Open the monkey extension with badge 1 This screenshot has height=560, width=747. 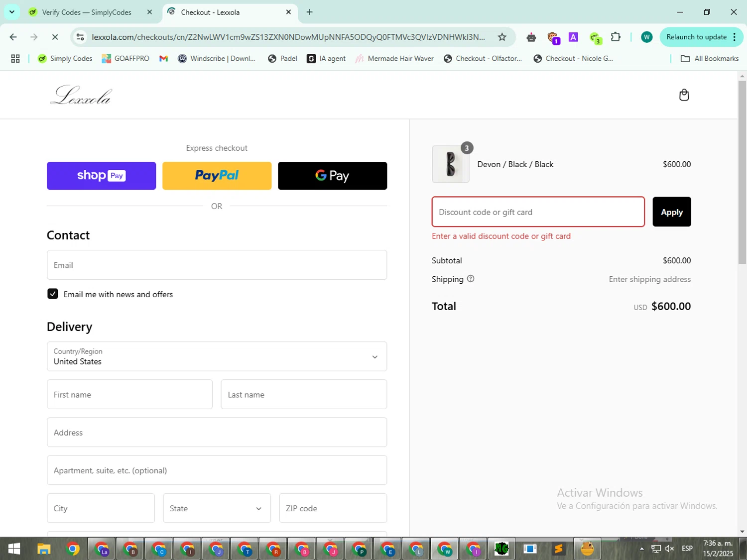(x=553, y=37)
